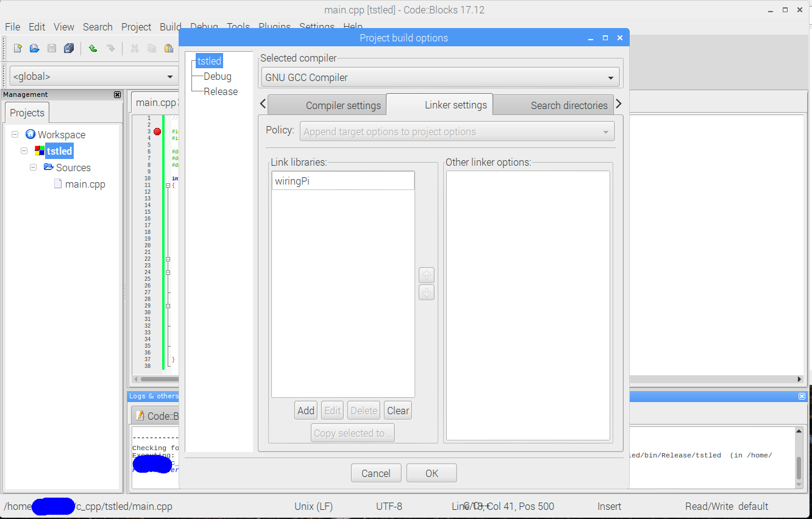Click main.cpp in the Projects tree

tap(85, 184)
